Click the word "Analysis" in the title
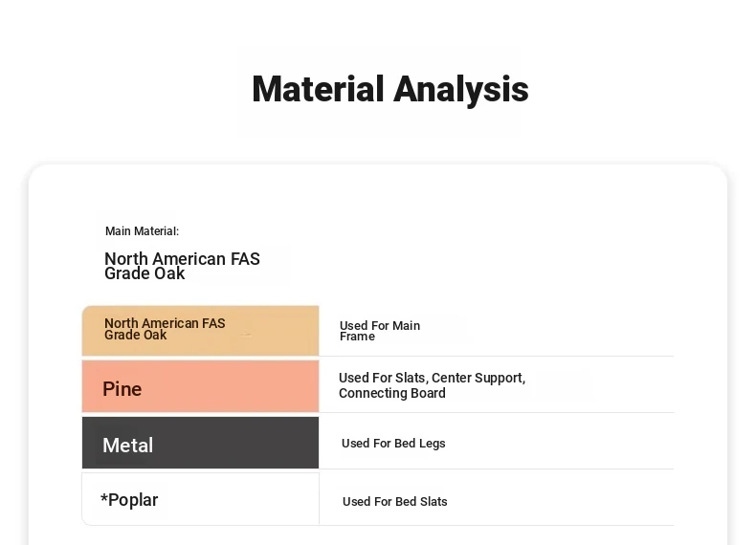Viewport: 756px width, 545px height. click(461, 90)
